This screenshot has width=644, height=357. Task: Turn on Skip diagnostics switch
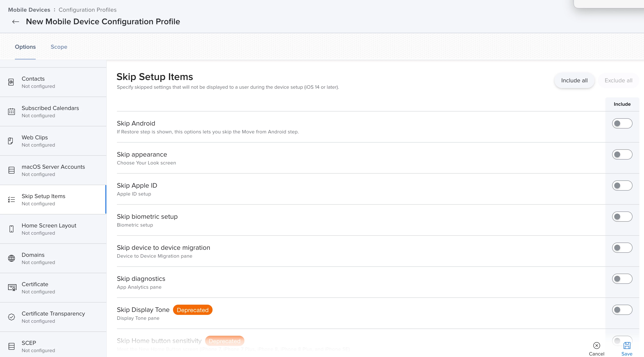[622, 279]
